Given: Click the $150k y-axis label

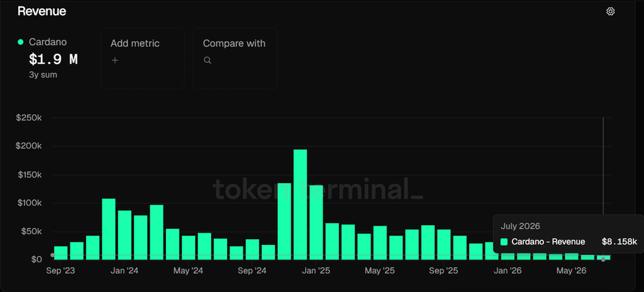Looking at the screenshot, I should [29, 175].
